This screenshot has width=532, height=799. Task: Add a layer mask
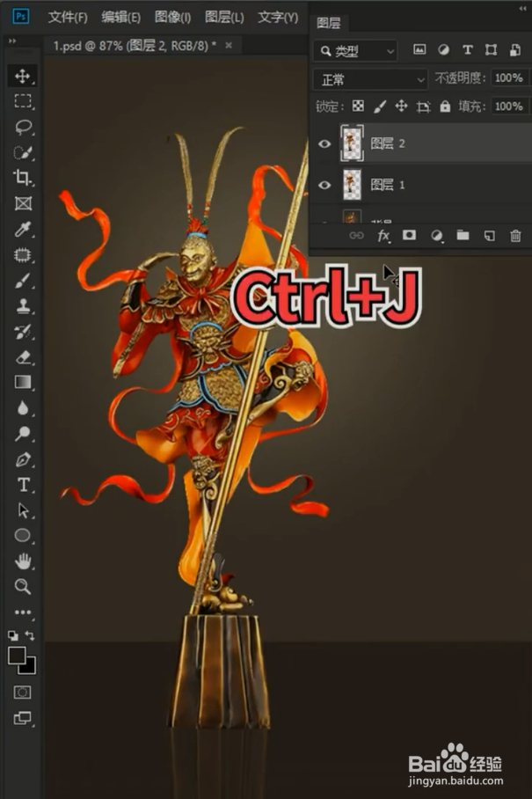tap(409, 235)
